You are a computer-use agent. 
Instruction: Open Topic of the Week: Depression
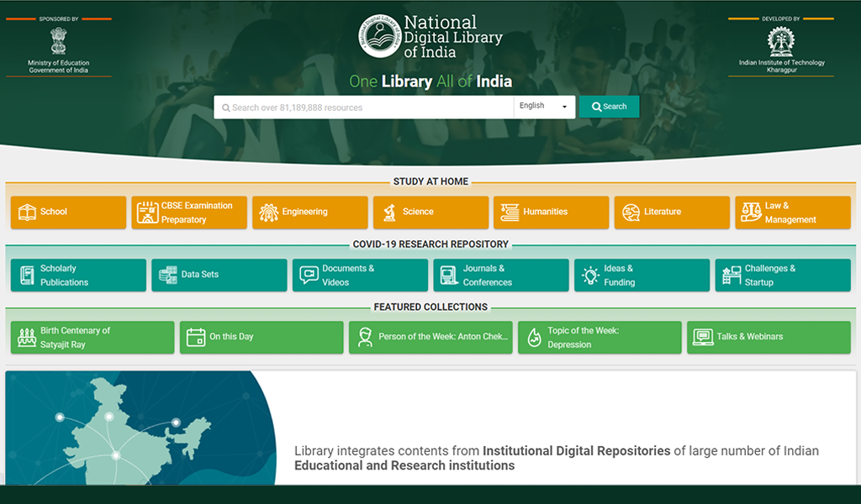coord(600,337)
